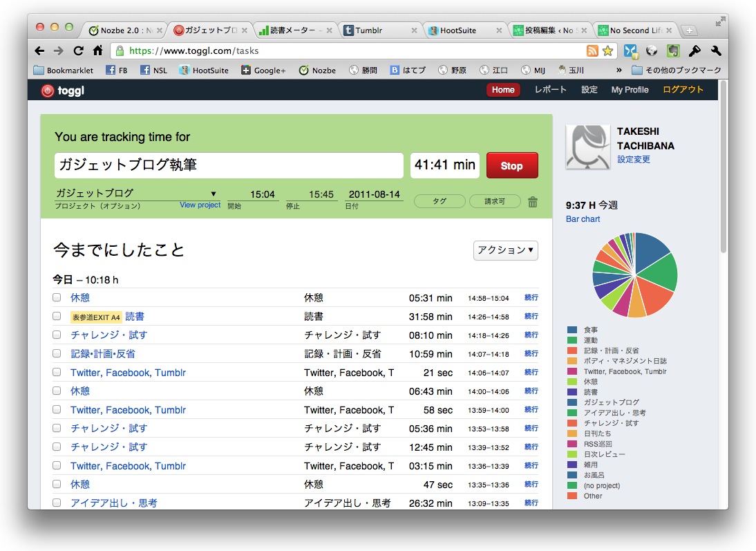Check the box next to first 休憩 entry
756x551 pixels.
(57, 297)
